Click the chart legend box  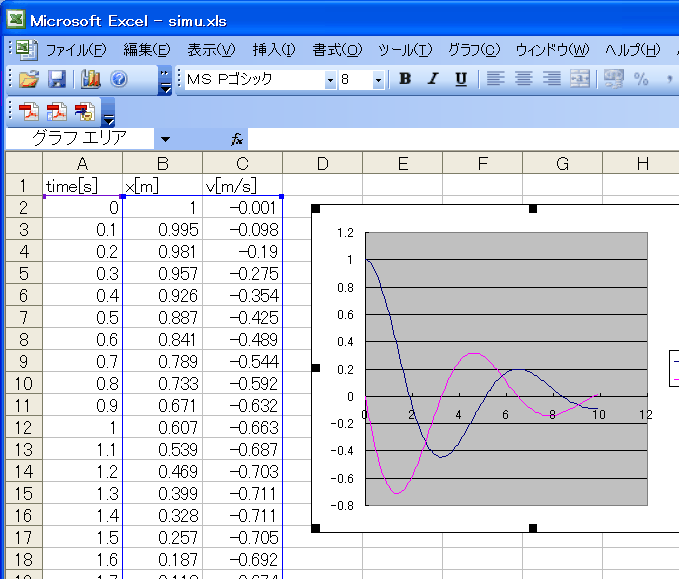(674, 368)
